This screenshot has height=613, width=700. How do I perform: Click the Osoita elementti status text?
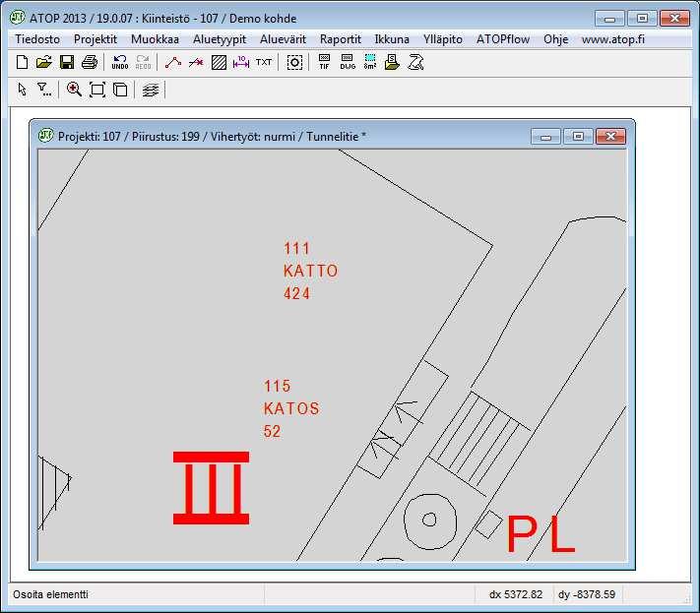[x=50, y=594]
